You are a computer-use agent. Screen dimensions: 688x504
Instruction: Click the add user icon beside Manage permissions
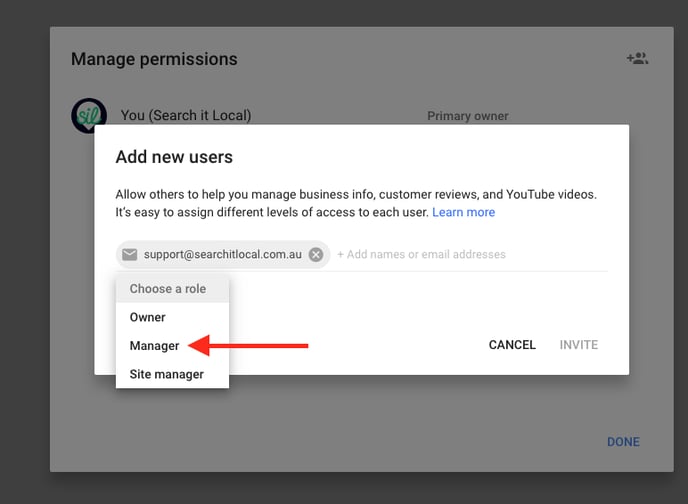(x=637, y=59)
